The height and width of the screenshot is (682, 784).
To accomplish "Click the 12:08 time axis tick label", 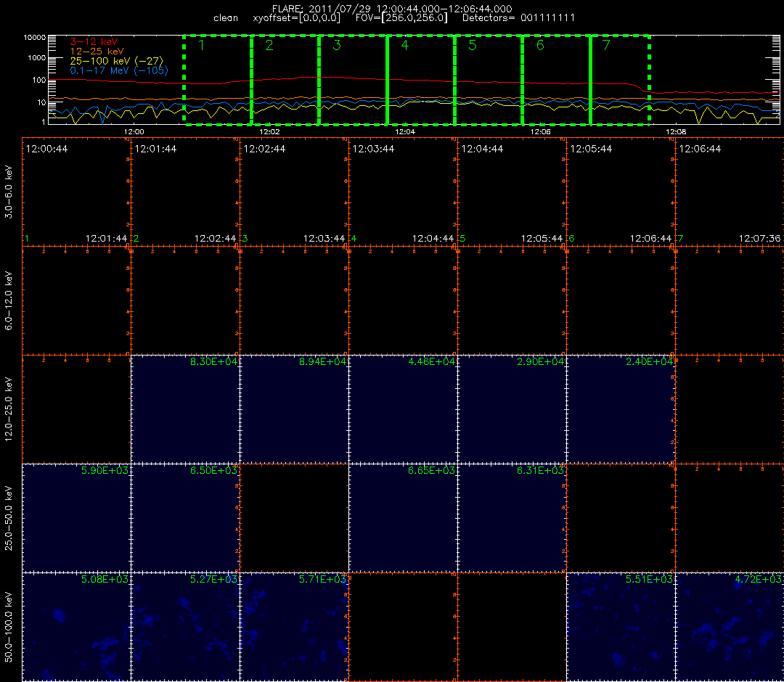I will 676,132.
